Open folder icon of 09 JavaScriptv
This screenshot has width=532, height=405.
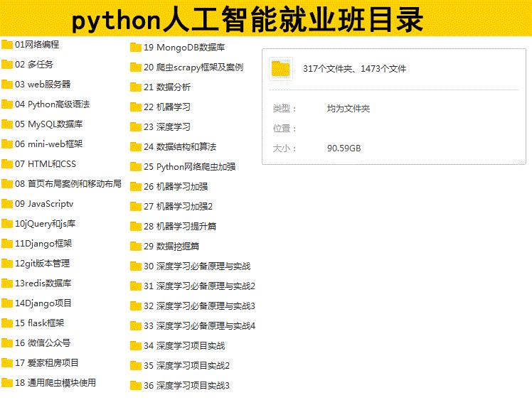[7, 204]
